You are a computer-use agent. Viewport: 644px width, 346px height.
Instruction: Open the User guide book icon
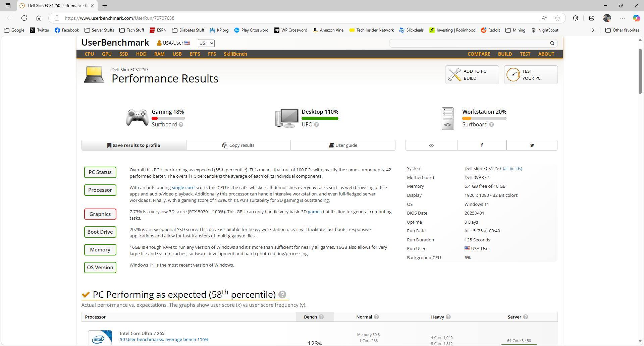pos(331,145)
